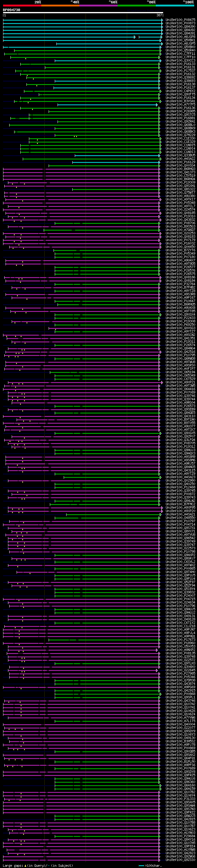197x868 pixels.
Task: Select the UniRef100_P00868 label
Action: click(180, 694)
